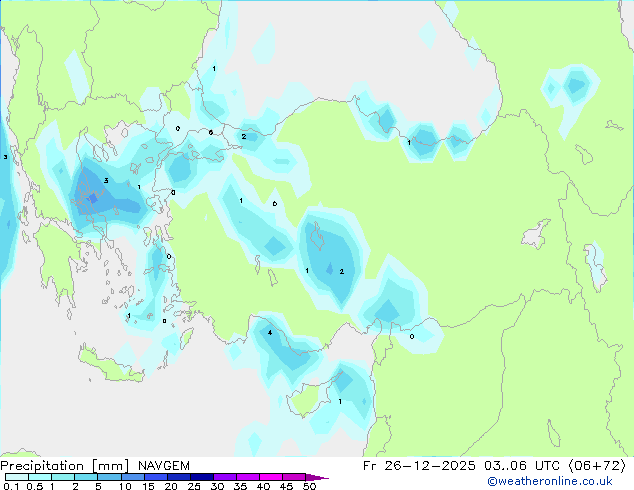
Task: Open the weatheronline.co.uk link
Action: point(550,481)
